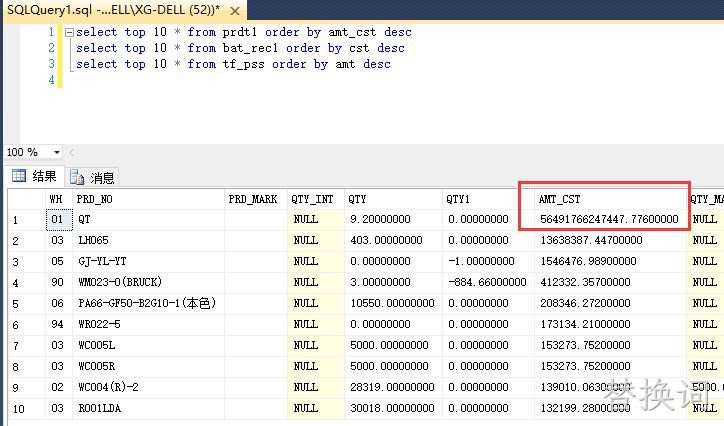Click the QTY_INT column header
The height and width of the screenshot is (426, 724).
tap(315, 199)
